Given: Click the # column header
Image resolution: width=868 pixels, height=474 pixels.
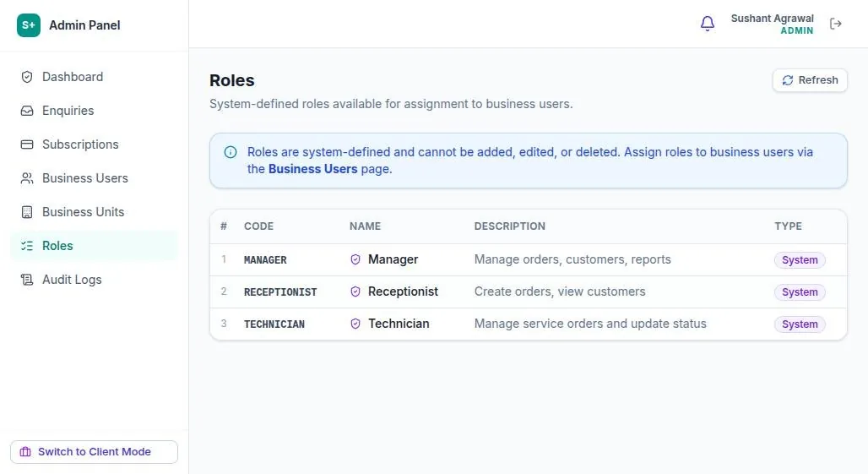Looking at the screenshot, I should point(224,226).
